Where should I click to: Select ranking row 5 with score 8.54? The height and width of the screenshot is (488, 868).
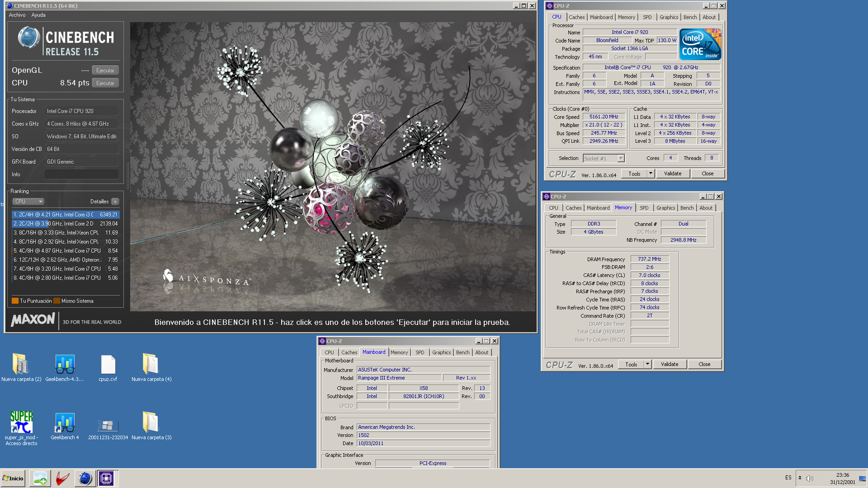pos(66,251)
